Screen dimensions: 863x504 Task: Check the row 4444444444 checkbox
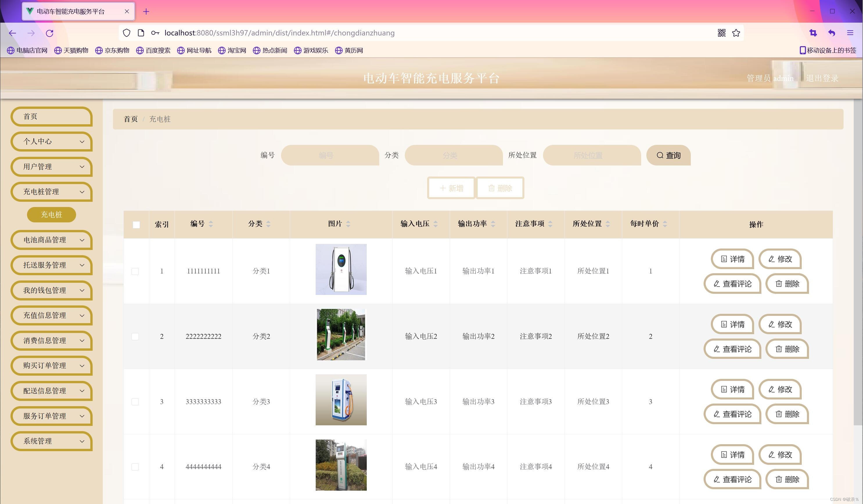(135, 467)
